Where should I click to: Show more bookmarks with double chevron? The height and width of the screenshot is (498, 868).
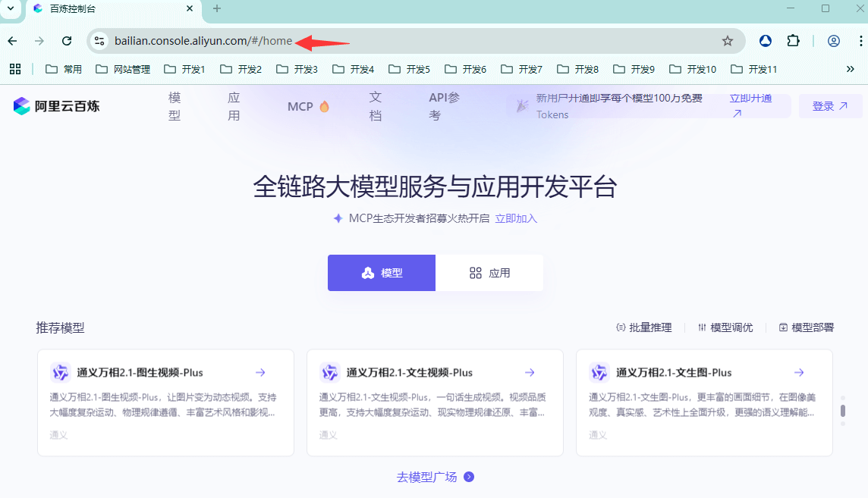pos(851,69)
